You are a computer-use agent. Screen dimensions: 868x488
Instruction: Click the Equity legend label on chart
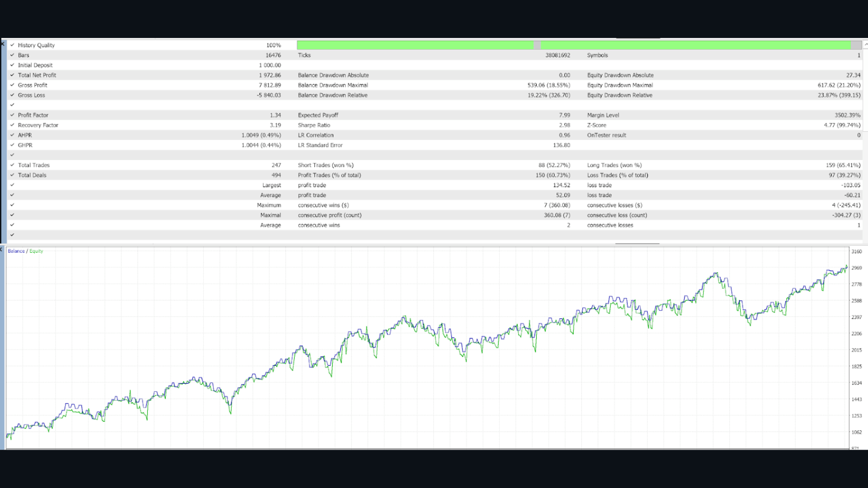pyautogui.click(x=36, y=251)
